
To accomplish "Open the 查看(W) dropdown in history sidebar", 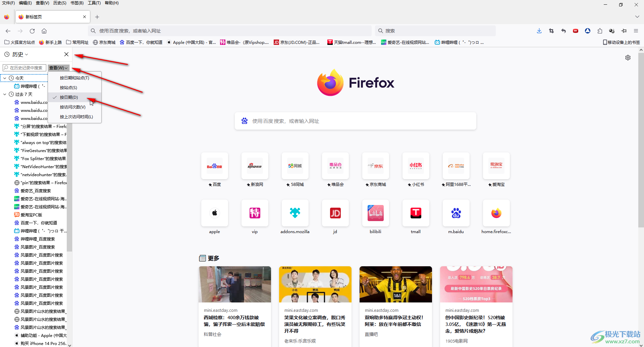I will point(58,68).
